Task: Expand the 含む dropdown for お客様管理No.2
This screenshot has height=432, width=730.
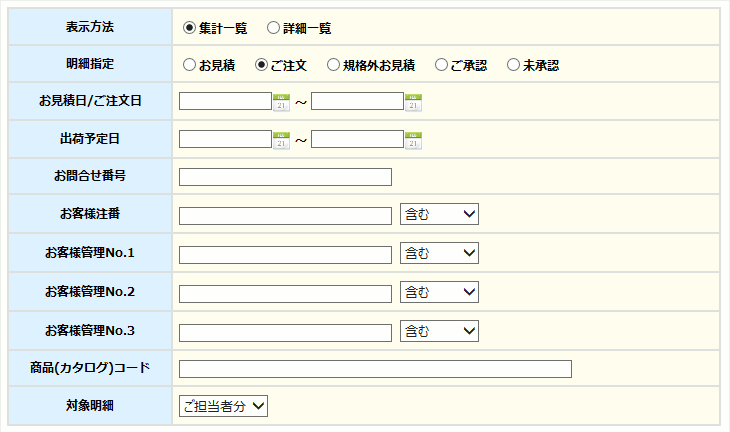Action: coord(439,292)
